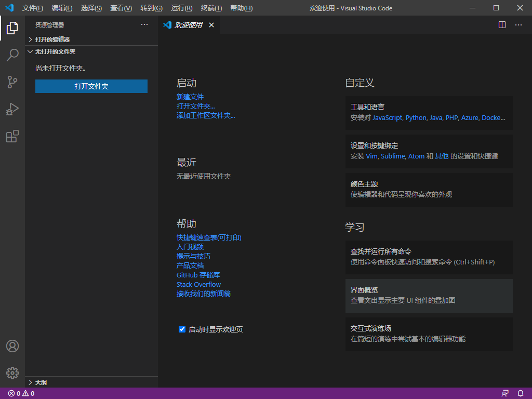
Task: Open the 转到(G) menu
Action: pos(151,8)
